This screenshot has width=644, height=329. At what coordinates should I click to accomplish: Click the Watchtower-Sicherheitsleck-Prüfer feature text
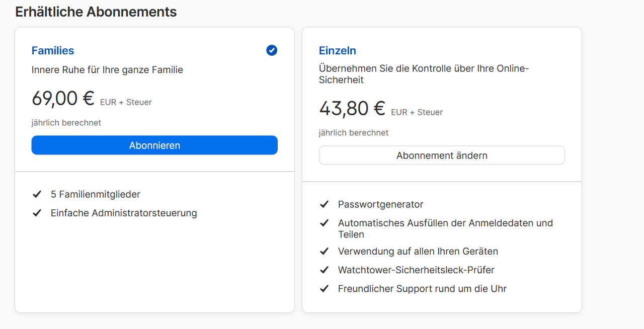tap(416, 270)
